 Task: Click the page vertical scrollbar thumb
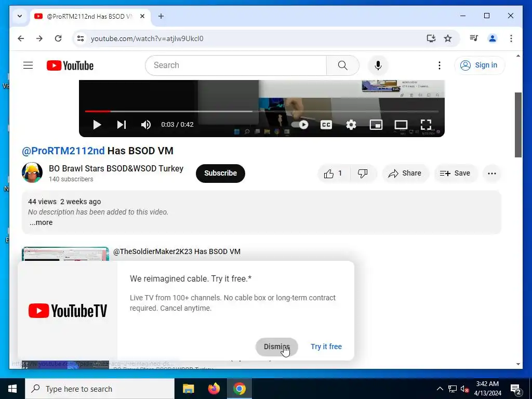(x=518, y=125)
